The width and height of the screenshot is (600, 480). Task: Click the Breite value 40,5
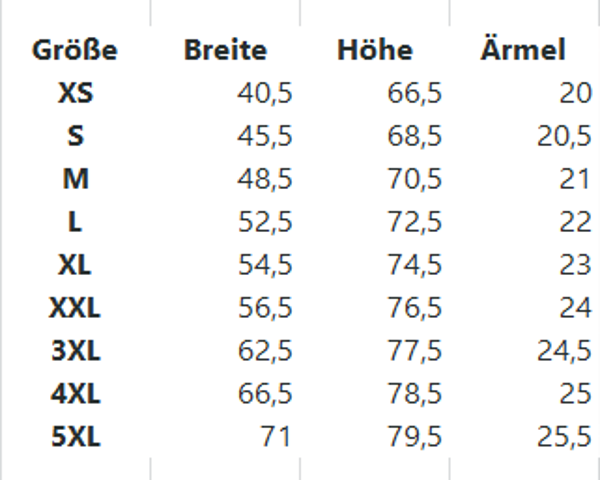point(265,94)
